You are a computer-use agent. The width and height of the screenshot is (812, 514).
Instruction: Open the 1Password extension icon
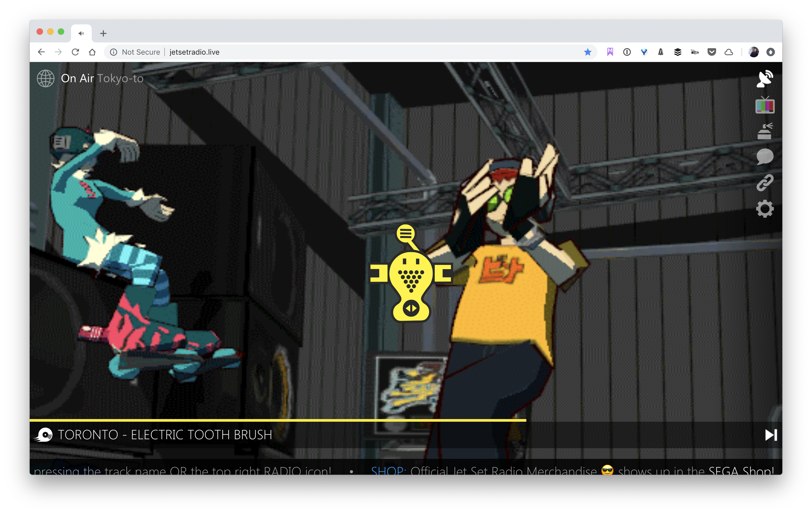point(627,52)
